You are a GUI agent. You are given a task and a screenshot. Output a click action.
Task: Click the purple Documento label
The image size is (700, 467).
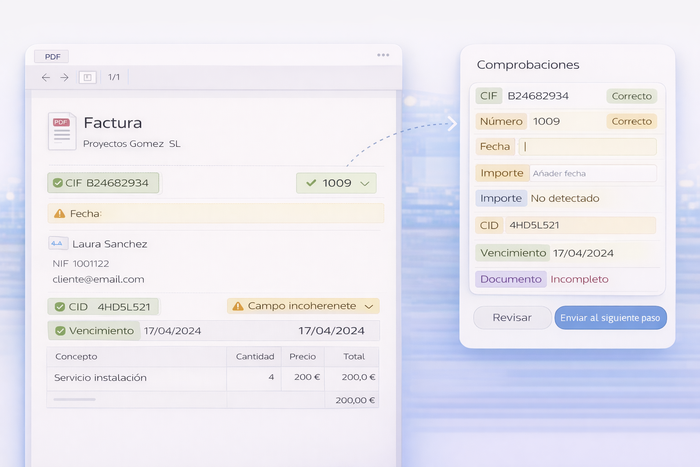pyautogui.click(x=511, y=279)
